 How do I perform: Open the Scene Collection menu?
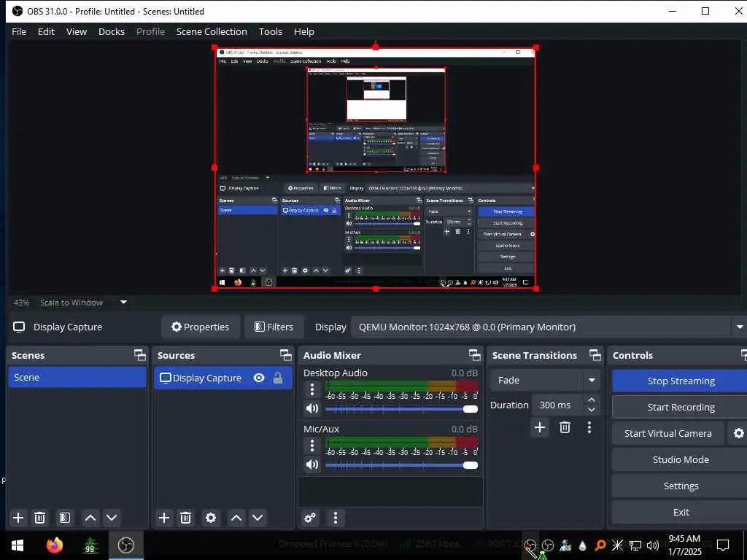[212, 31]
